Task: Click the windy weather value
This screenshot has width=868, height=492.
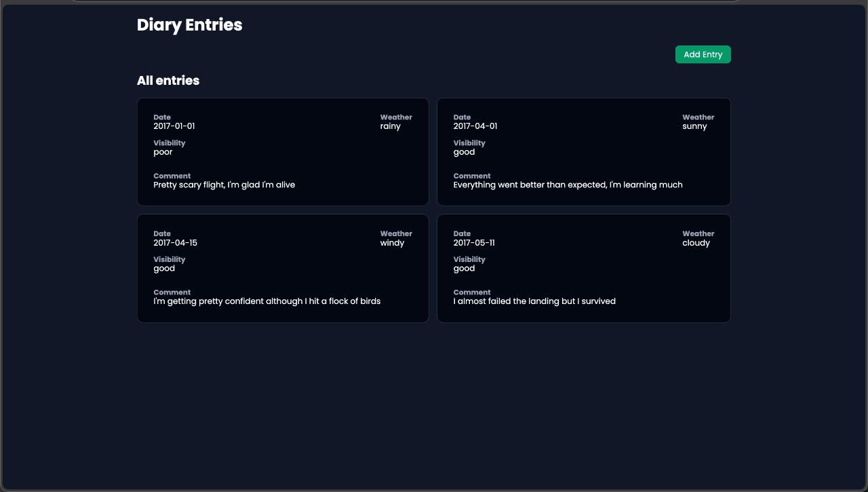Action: pos(392,243)
